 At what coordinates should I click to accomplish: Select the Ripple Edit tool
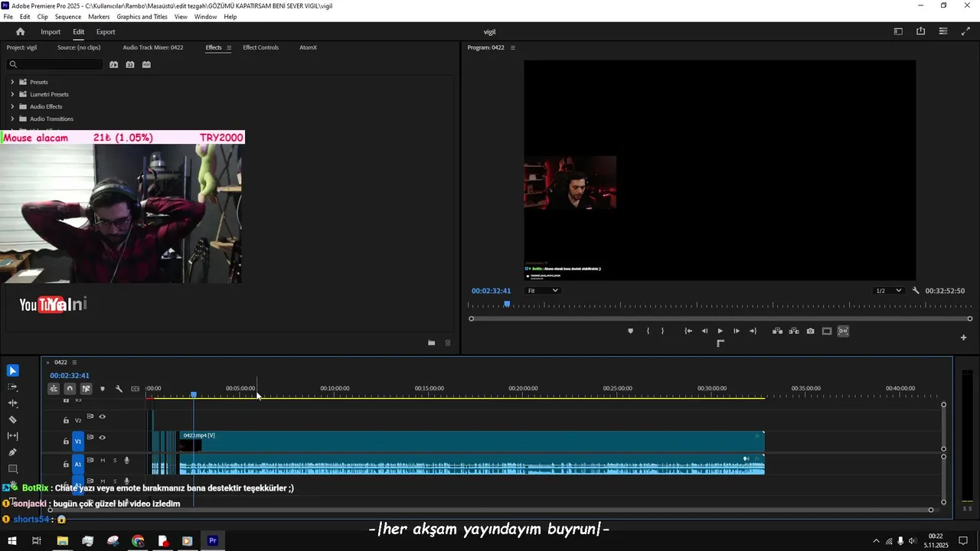pos(13,403)
